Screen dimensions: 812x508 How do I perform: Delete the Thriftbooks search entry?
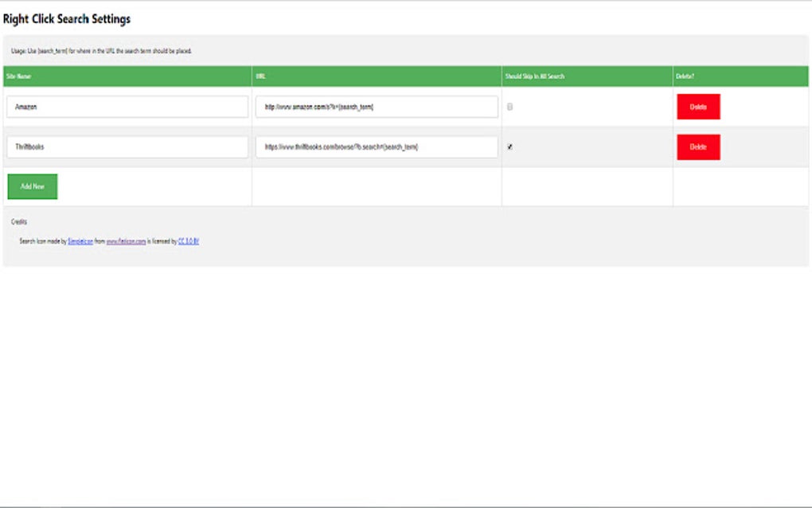(698, 147)
